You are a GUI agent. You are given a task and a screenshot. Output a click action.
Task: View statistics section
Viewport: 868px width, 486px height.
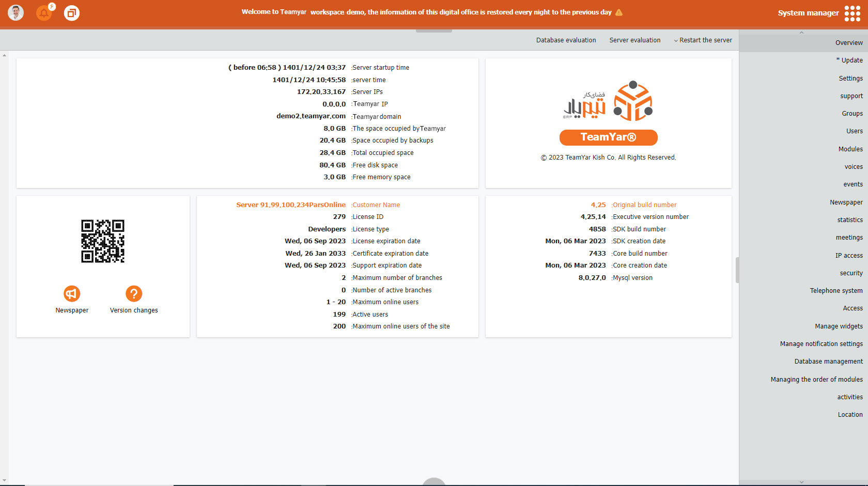coord(850,220)
